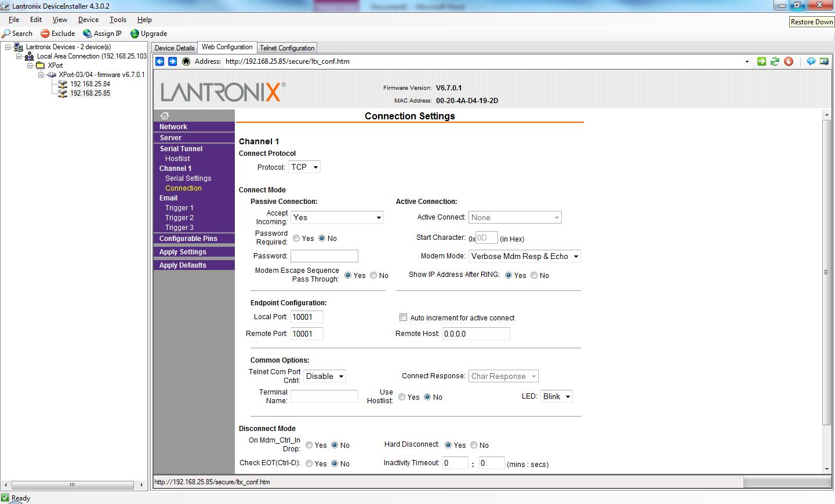Click the browser Home icon
Viewport: 835px width, 504px height.
(186, 61)
